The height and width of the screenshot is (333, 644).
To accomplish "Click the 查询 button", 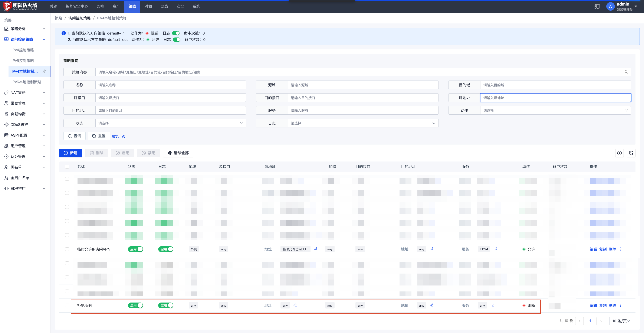I will (75, 136).
